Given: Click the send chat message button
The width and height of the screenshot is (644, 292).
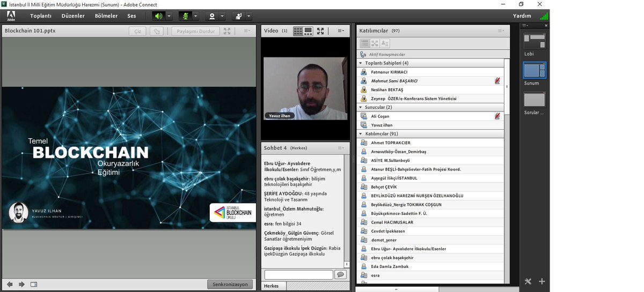Looking at the screenshot, I should pos(340,274).
